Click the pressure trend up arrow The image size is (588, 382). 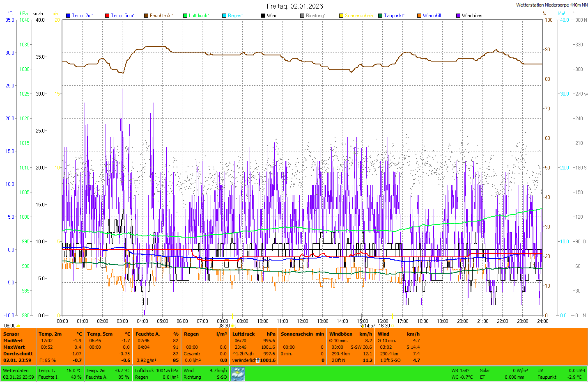258,360
